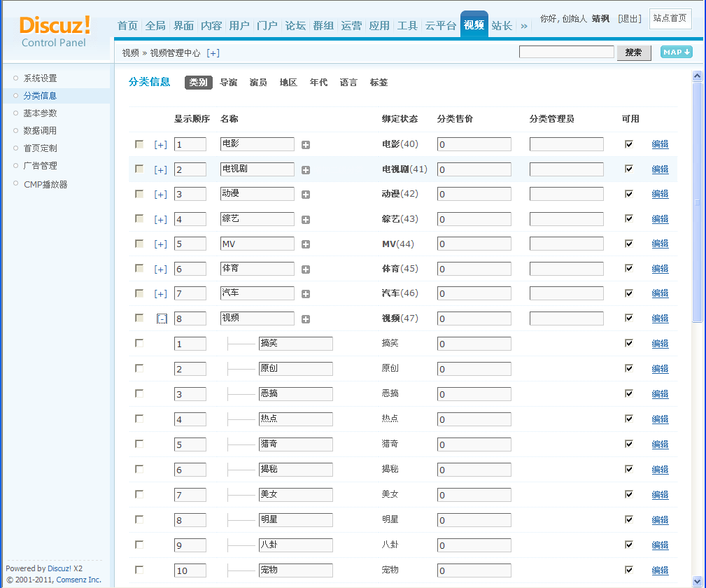The image size is (706, 588).
Task: Click the plus icon beside MV name field
Action: (x=306, y=244)
